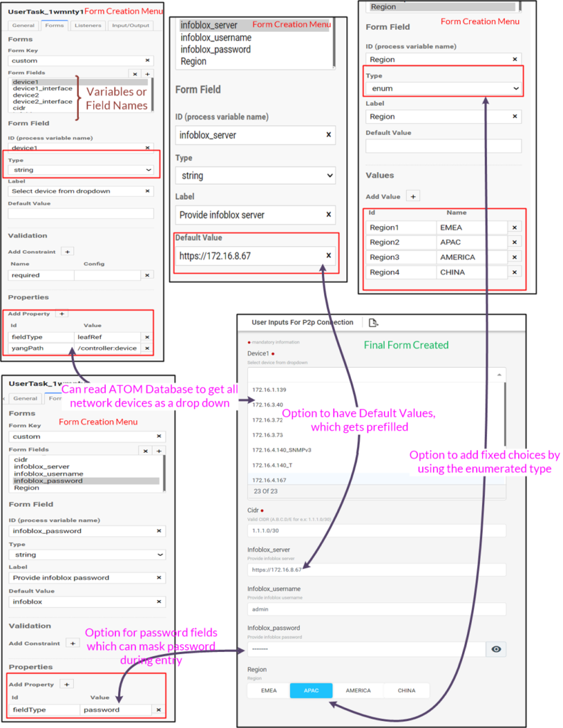This screenshot has height=728, width=563.
Task: Open Type dropdown for infoblox_password
Action: click(87, 555)
